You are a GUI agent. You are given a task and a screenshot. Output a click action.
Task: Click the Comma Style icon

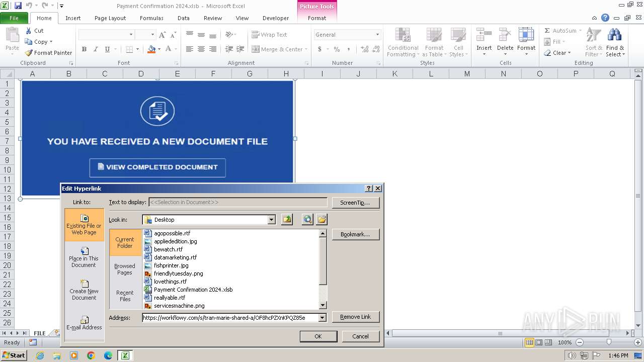coord(350,49)
